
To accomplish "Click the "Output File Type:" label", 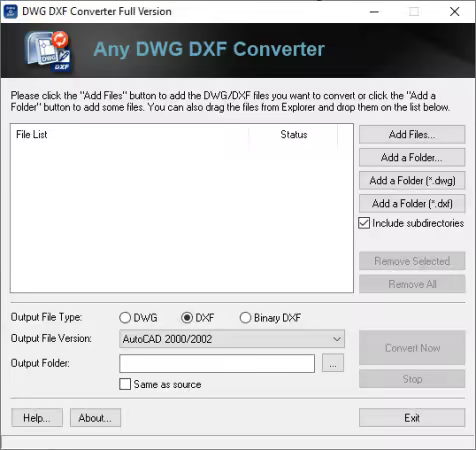I will pos(46,317).
